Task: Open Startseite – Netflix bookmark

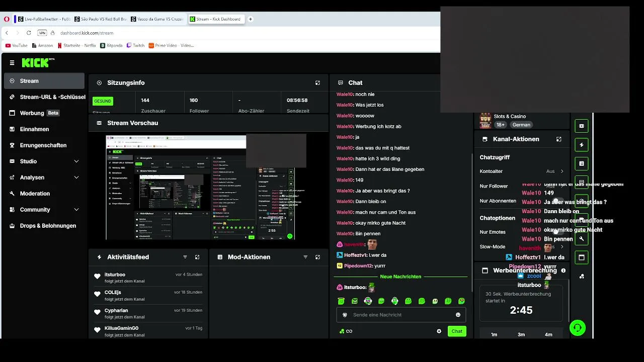Action: point(76,45)
